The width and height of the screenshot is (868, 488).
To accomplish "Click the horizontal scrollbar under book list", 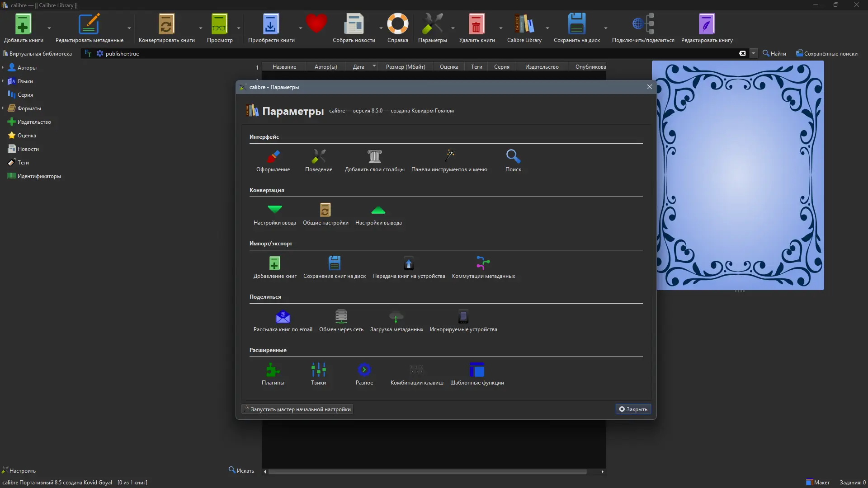I will (427, 472).
